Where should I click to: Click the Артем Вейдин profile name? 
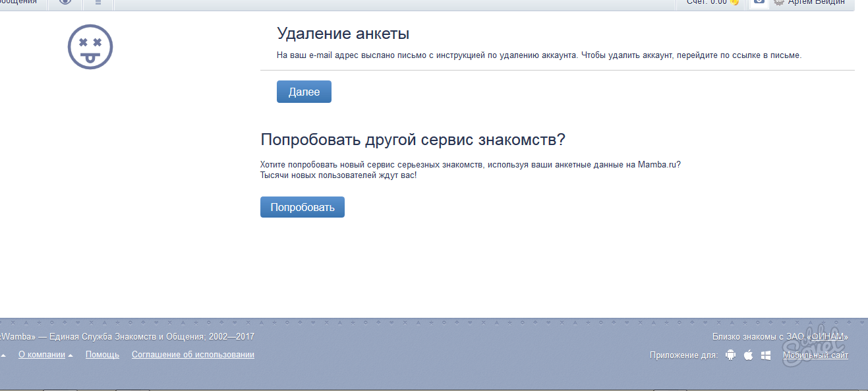click(816, 3)
